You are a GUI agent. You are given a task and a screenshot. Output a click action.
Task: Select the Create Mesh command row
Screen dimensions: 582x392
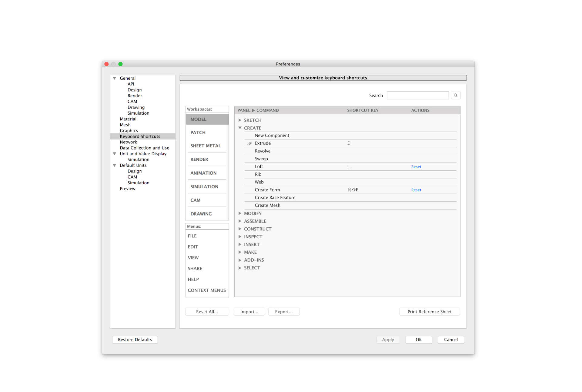coord(350,206)
